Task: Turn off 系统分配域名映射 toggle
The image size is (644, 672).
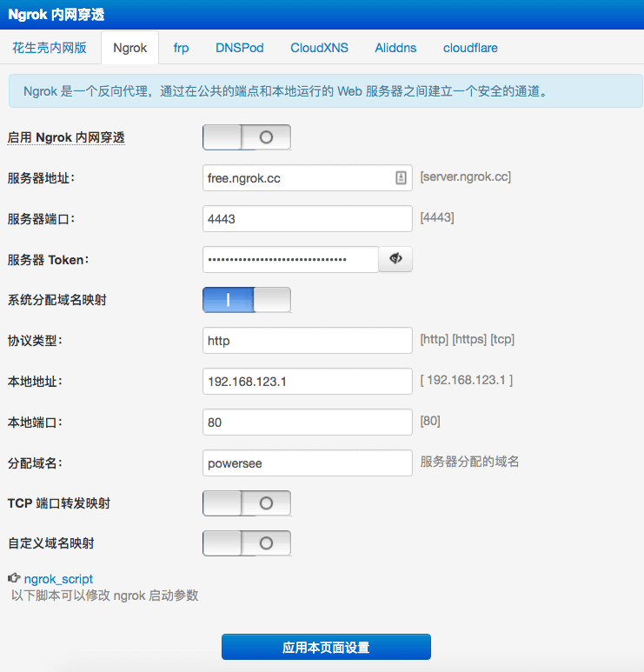Action: coord(246,300)
